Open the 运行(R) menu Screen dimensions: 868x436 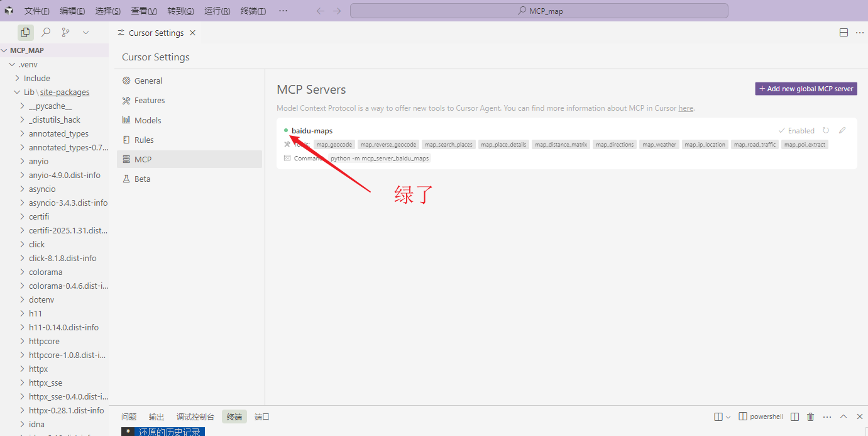[217, 11]
